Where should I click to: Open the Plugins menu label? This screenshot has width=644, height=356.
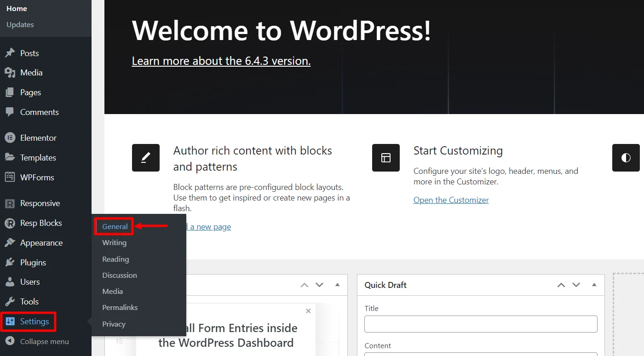(x=33, y=263)
